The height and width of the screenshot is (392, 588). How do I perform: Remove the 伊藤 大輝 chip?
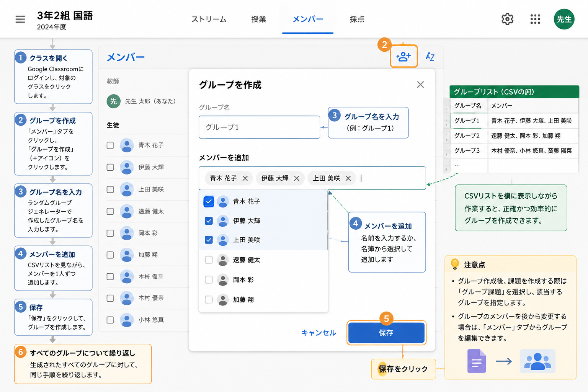pos(296,178)
